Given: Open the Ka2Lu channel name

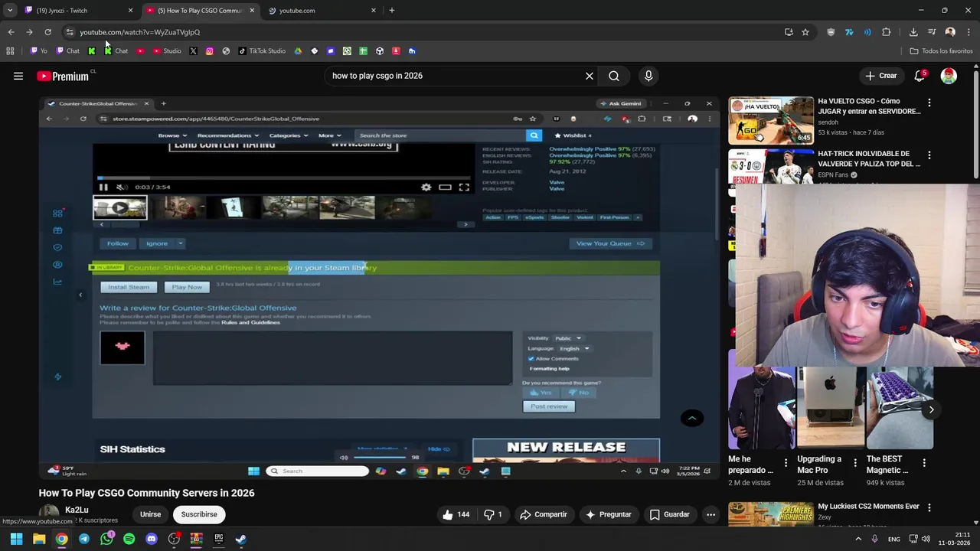Looking at the screenshot, I should pyautogui.click(x=77, y=510).
